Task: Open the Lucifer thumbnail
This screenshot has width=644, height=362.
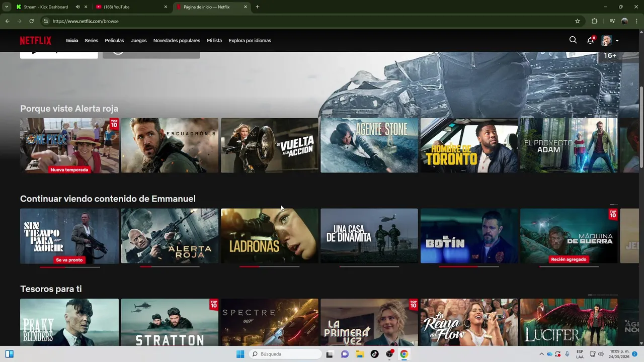Action: tap(569, 322)
